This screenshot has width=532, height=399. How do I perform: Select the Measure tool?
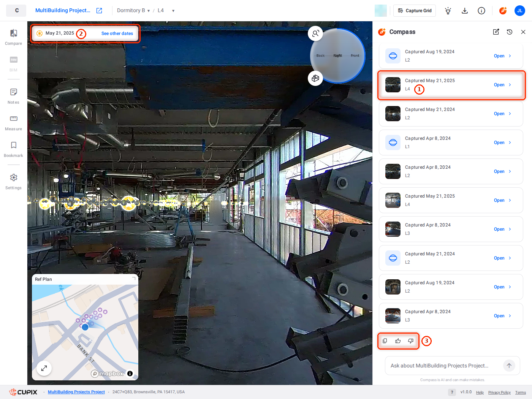[x=13, y=123]
